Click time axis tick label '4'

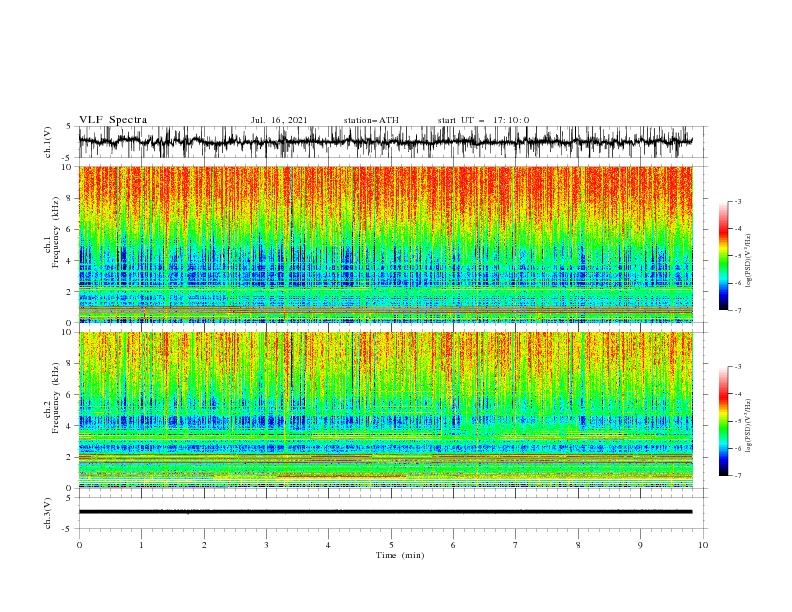(x=328, y=545)
